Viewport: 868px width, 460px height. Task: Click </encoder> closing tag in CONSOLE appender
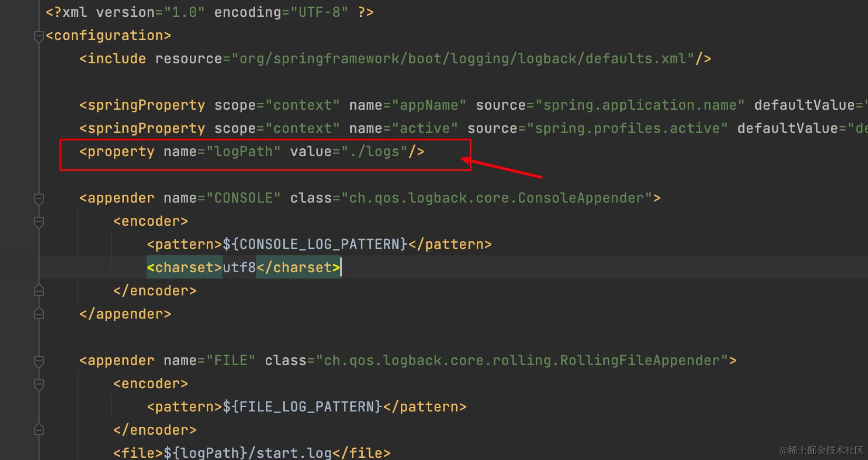tap(155, 291)
